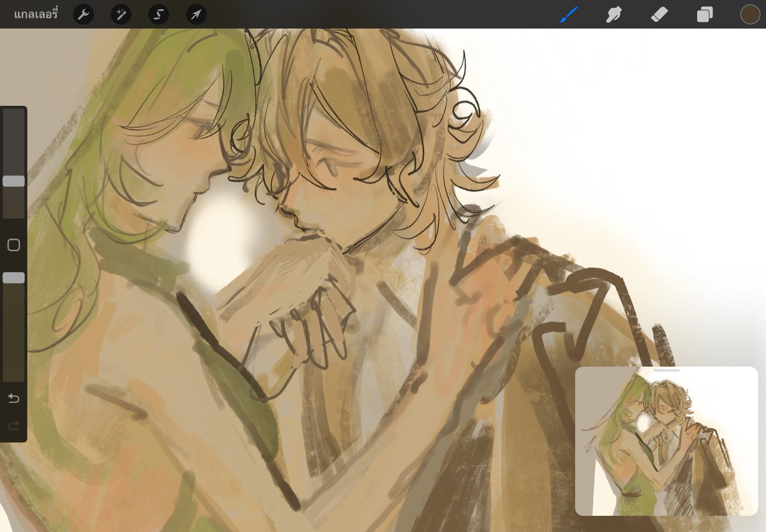Click the brush opacity slider handle
Image resolution: width=766 pixels, height=532 pixels.
pos(13,277)
